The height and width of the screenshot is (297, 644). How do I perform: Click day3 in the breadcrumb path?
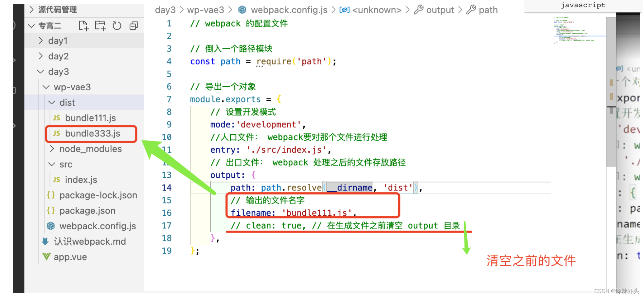[x=165, y=10]
